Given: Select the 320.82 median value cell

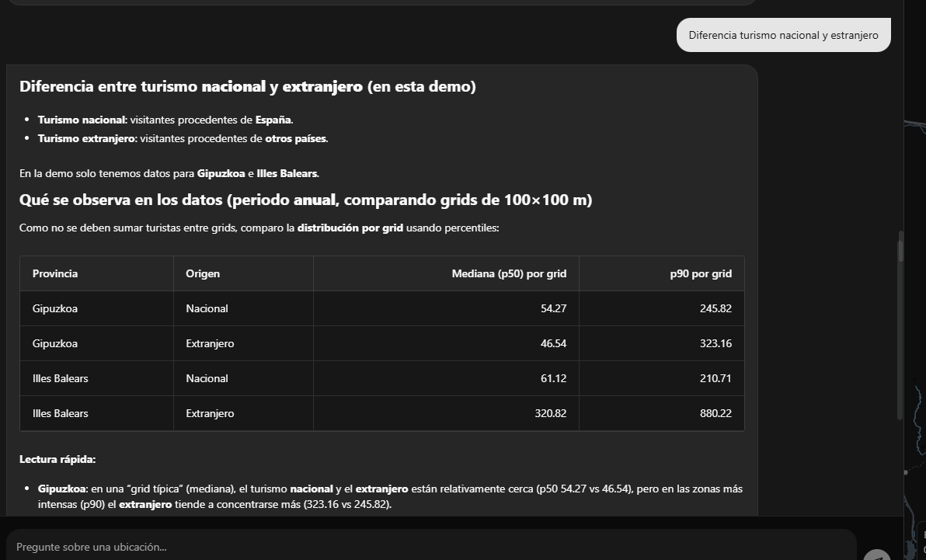Looking at the screenshot, I should pos(550,413).
